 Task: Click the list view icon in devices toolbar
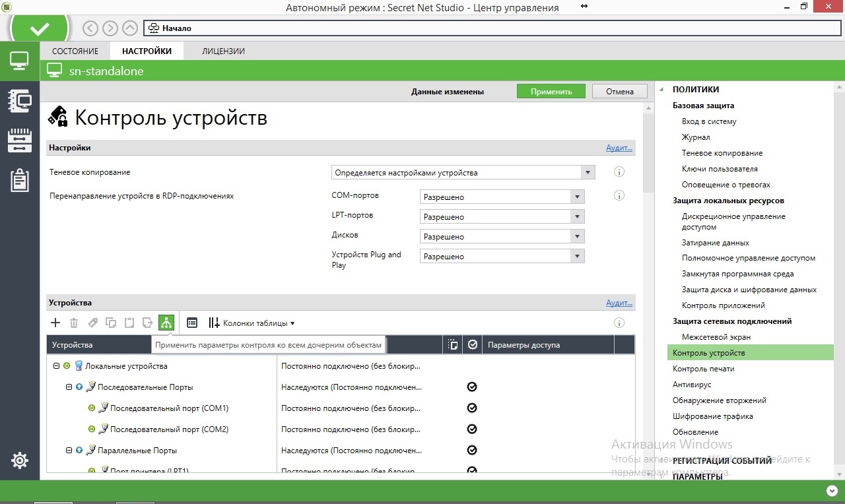192,323
